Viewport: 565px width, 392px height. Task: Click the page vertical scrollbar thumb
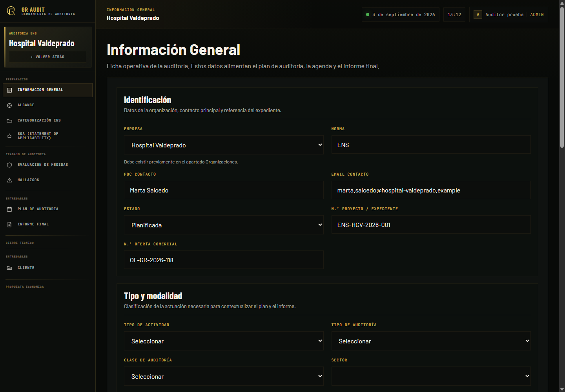click(562, 77)
